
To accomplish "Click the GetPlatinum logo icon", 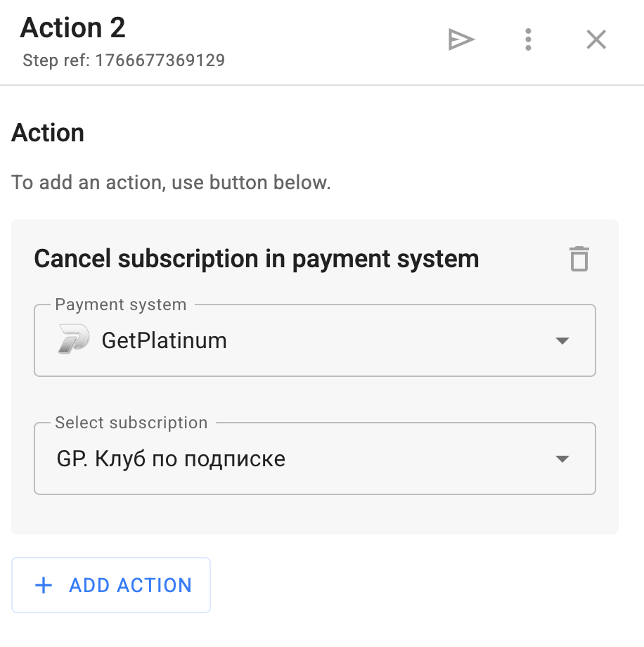I will (73, 340).
